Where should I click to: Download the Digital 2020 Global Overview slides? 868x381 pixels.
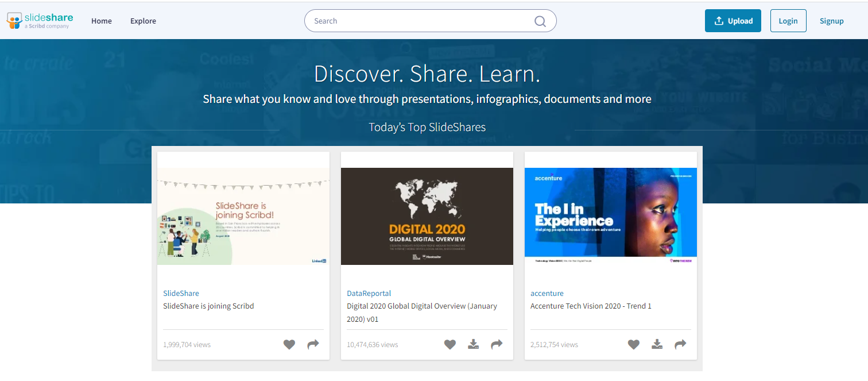(x=474, y=345)
